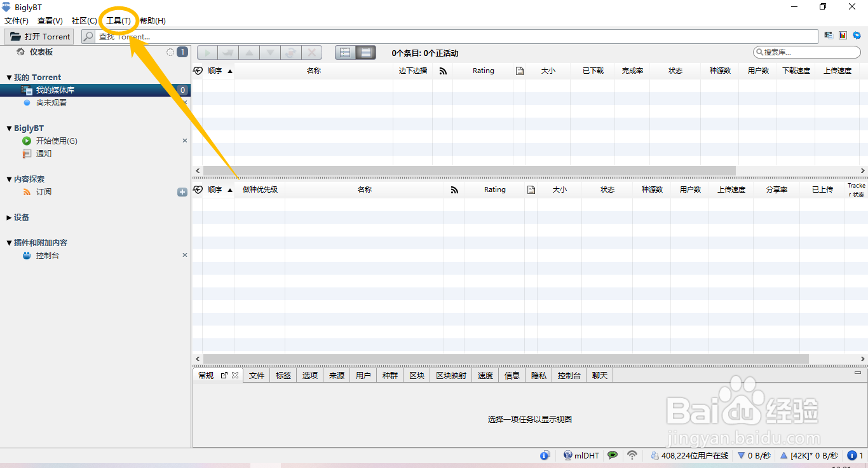The image size is (868, 468).
Task: Click the 打开 Torrent button
Action: pyautogui.click(x=39, y=37)
